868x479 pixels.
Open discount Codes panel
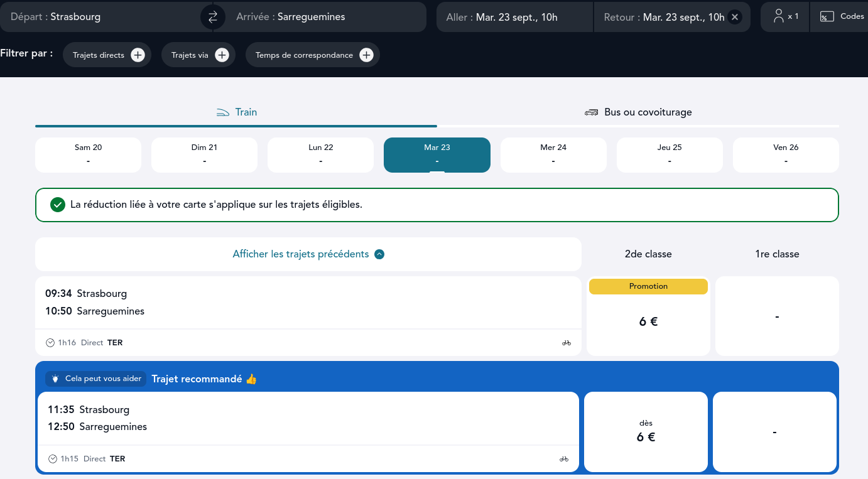pyautogui.click(x=842, y=17)
